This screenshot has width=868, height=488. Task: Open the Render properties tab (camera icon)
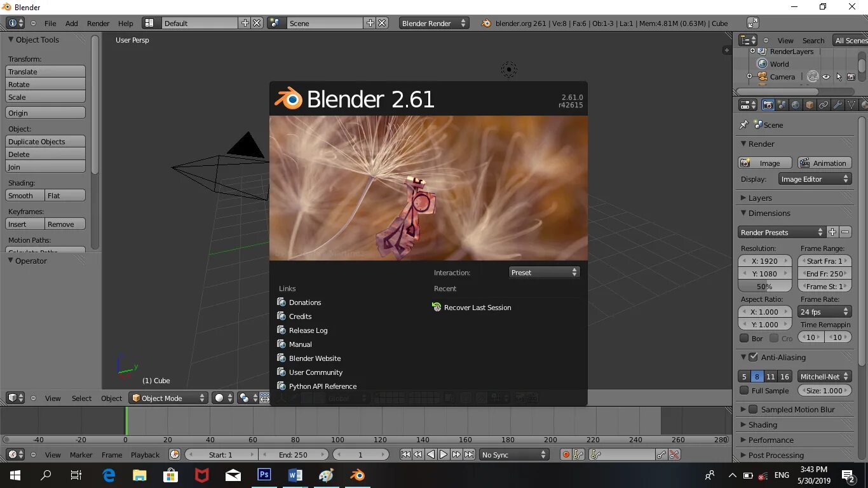(768, 104)
